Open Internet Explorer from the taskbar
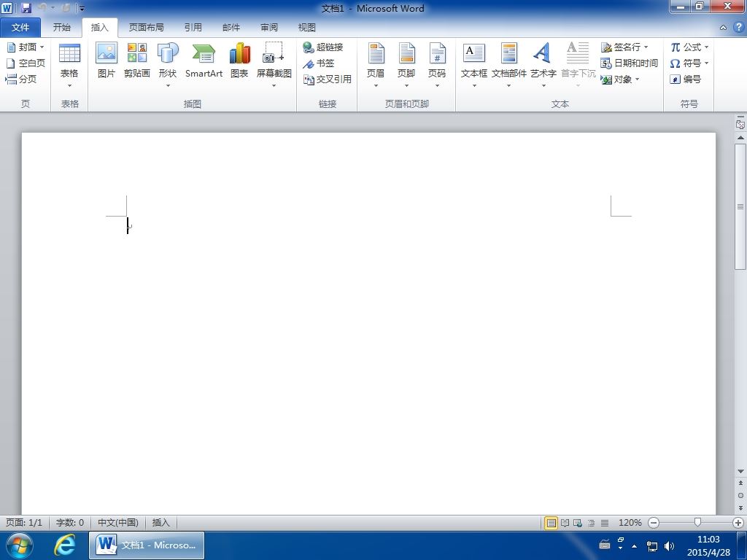Screen dimensions: 747x560 64,545
